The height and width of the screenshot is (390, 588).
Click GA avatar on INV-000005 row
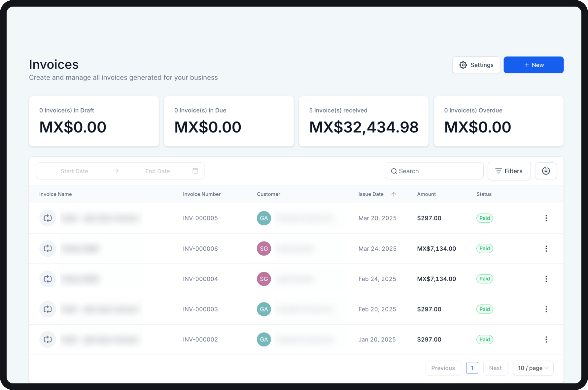click(264, 218)
